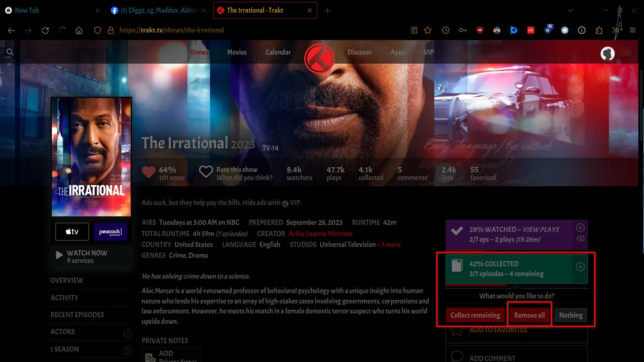Expand the 1 Season sidebar arrow
Viewport: 644px width, 362px height.
(x=127, y=351)
